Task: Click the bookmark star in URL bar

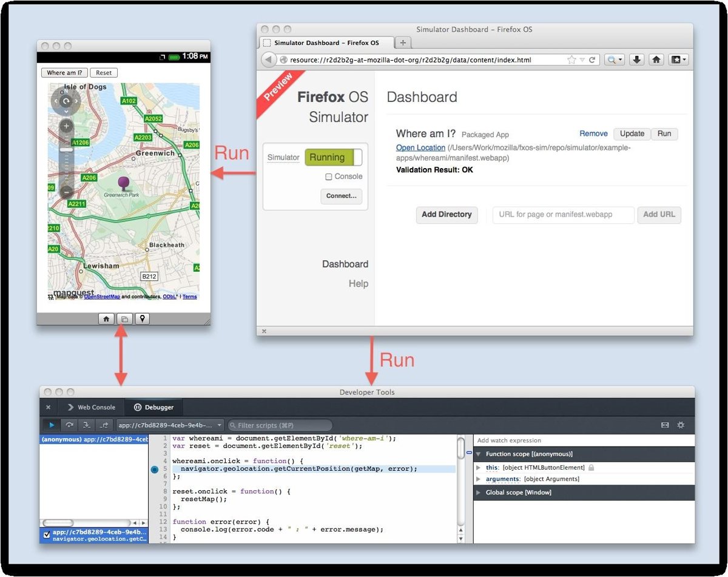Action: [571, 59]
